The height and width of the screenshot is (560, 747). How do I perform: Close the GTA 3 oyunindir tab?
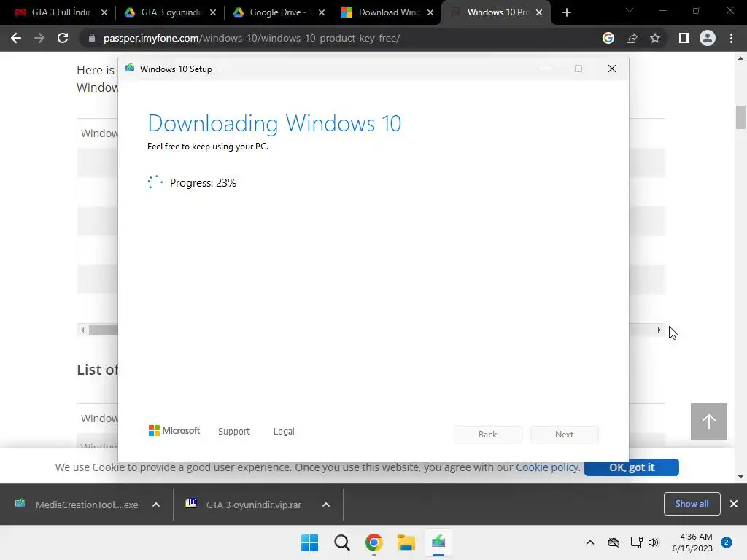click(213, 12)
